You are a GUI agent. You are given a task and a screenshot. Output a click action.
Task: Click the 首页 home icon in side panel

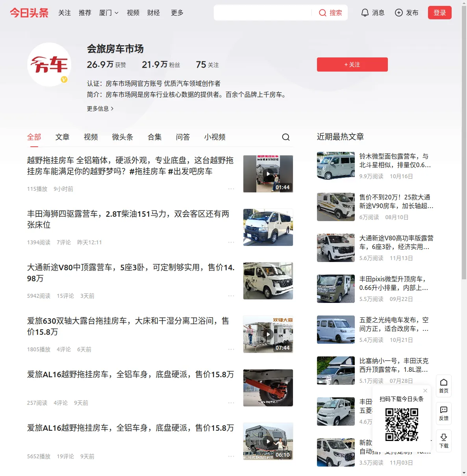point(444,386)
